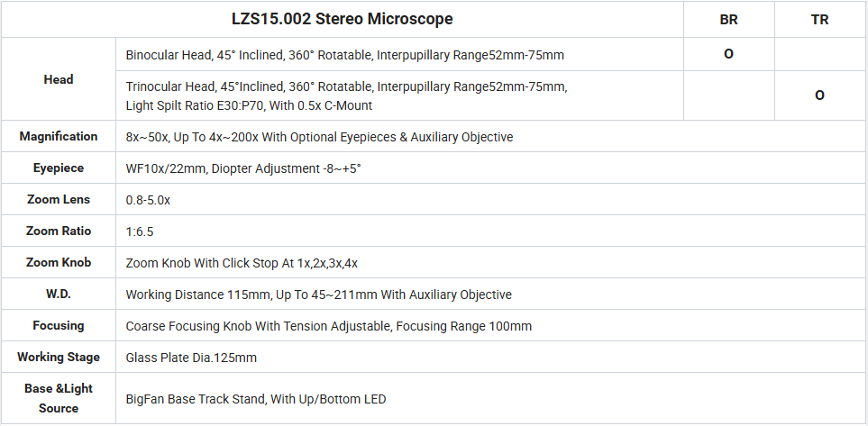Screen dimensions: 868x426
Task: Click the Glass Plate Dia.125mm cell
Action: coord(191,358)
